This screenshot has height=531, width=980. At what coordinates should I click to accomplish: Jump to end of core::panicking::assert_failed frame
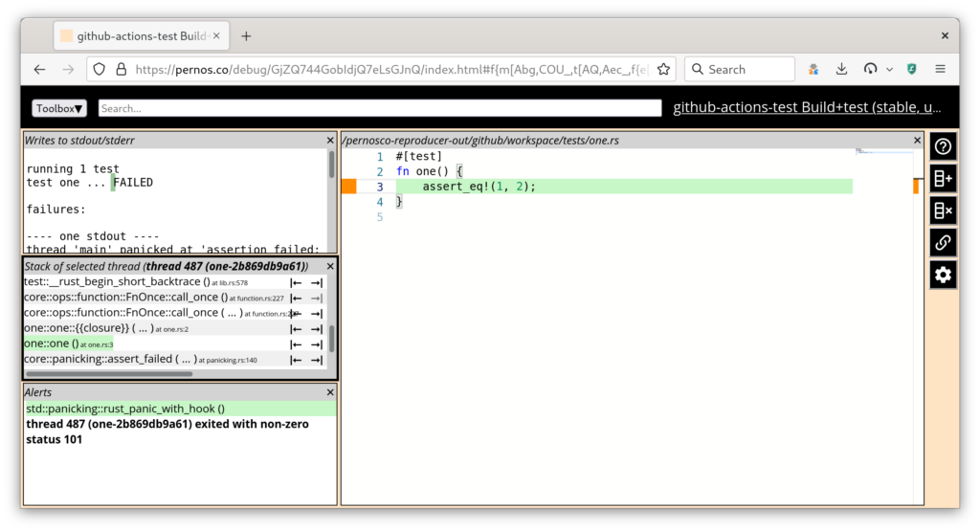click(x=316, y=360)
